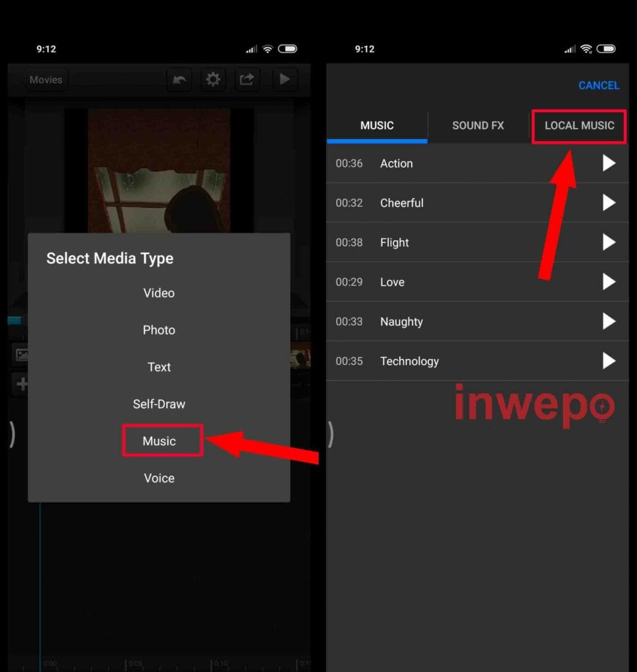
Task: Preview the Action music track
Action: pos(609,163)
